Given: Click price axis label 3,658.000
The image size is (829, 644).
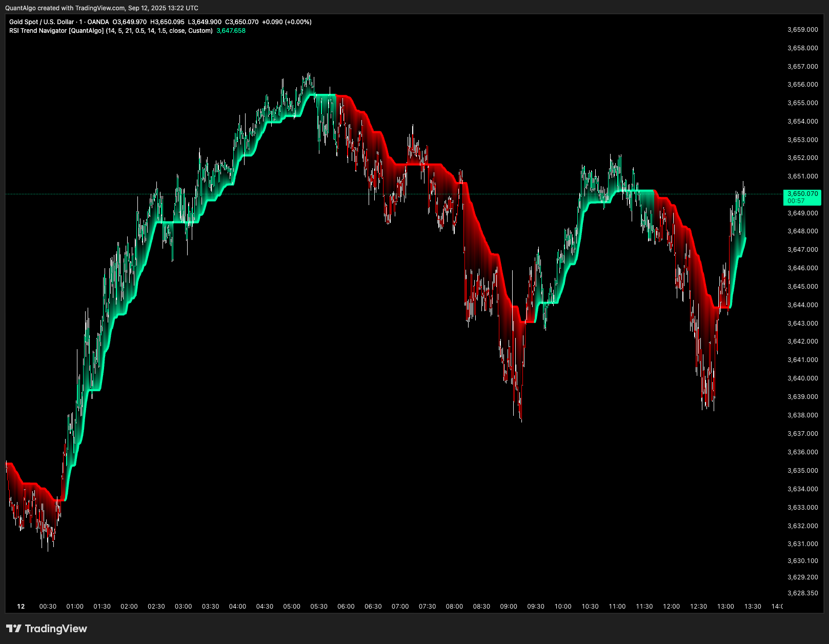Looking at the screenshot, I should (803, 48).
